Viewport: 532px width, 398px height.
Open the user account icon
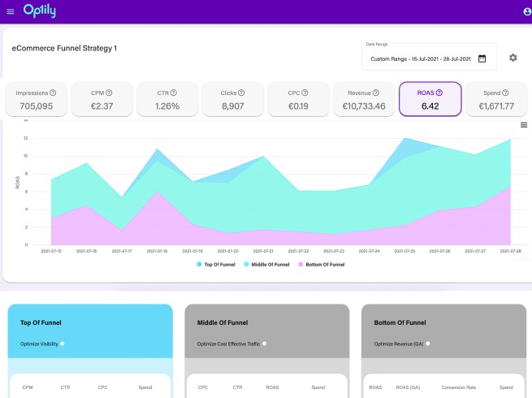[528, 11]
